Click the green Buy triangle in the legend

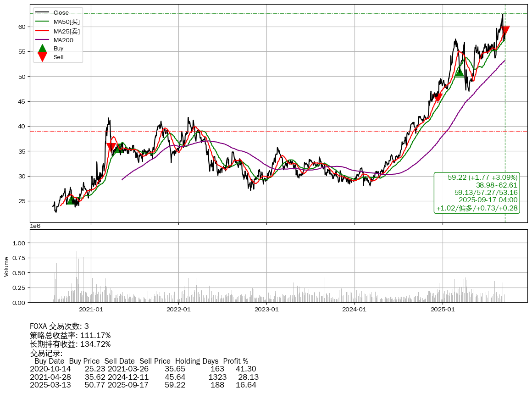click(x=42, y=49)
